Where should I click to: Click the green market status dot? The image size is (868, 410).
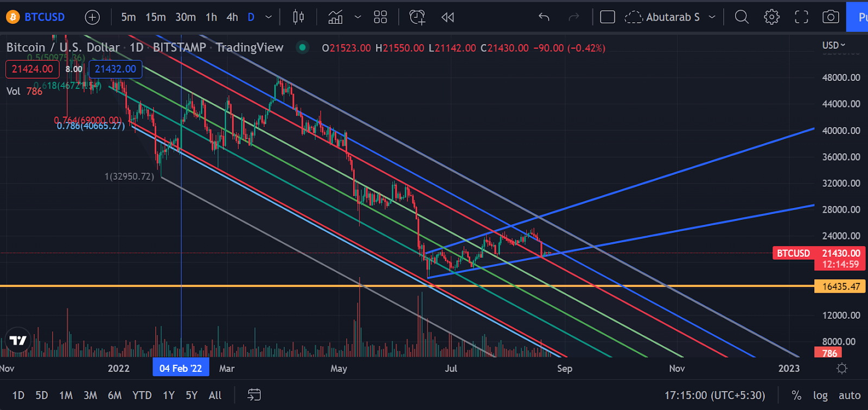coord(302,47)
